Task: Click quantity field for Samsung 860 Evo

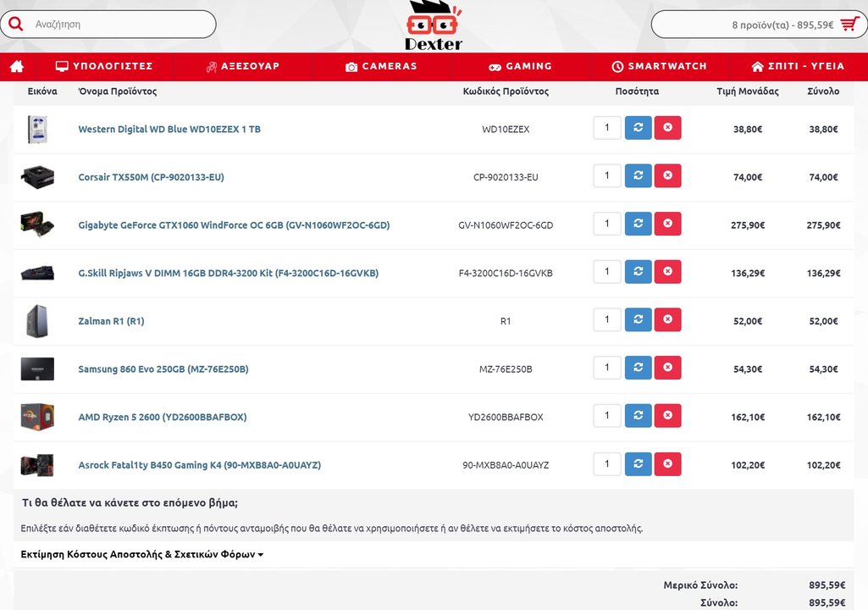Action: (606, 368)
